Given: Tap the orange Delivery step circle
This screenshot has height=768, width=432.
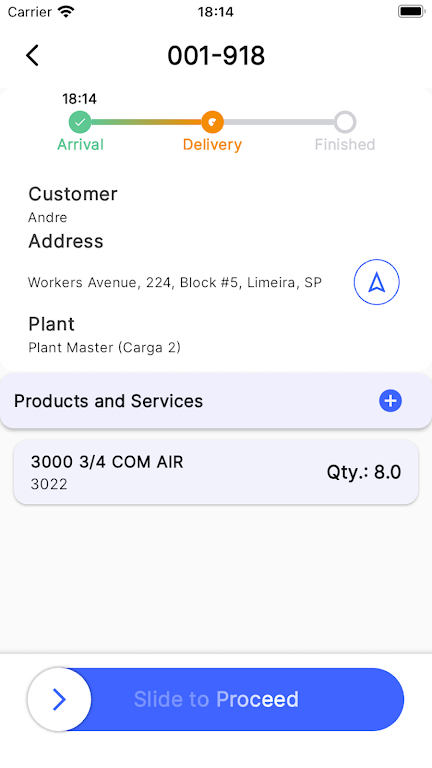Looking at the screenshot, I should click(x=213, y=122).
